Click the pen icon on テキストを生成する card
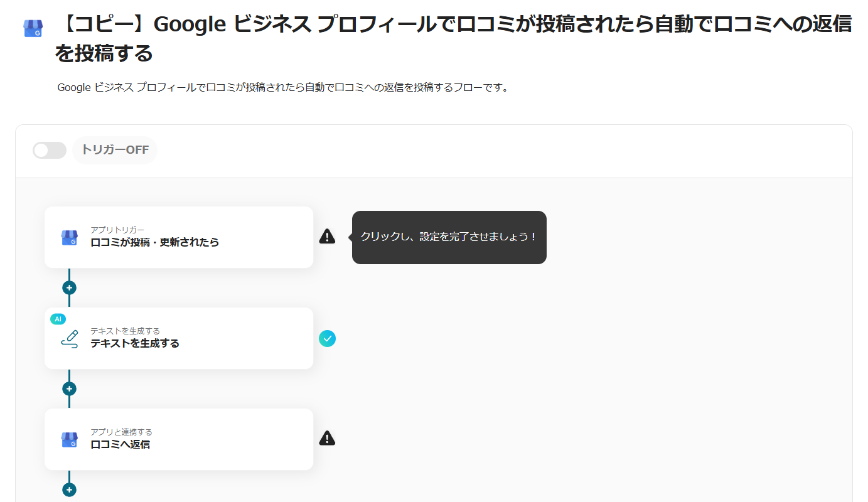This screenshot has height=502, width=868. pos(69,339)
